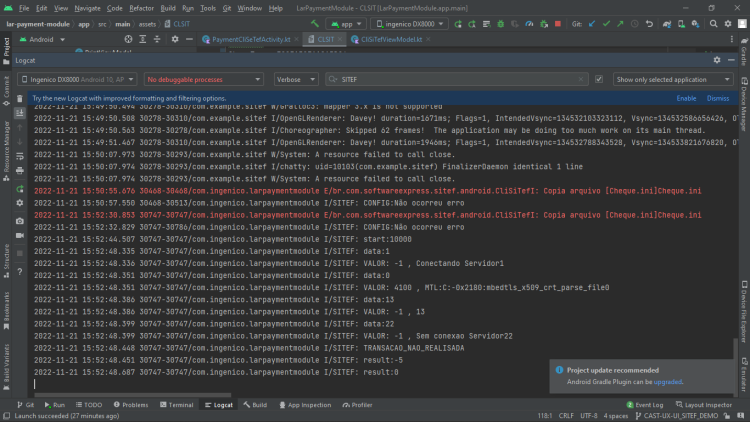This screenshot has height=422, width=750.
Task: Click the logcat help question mark
Action: tap(20, 271)
